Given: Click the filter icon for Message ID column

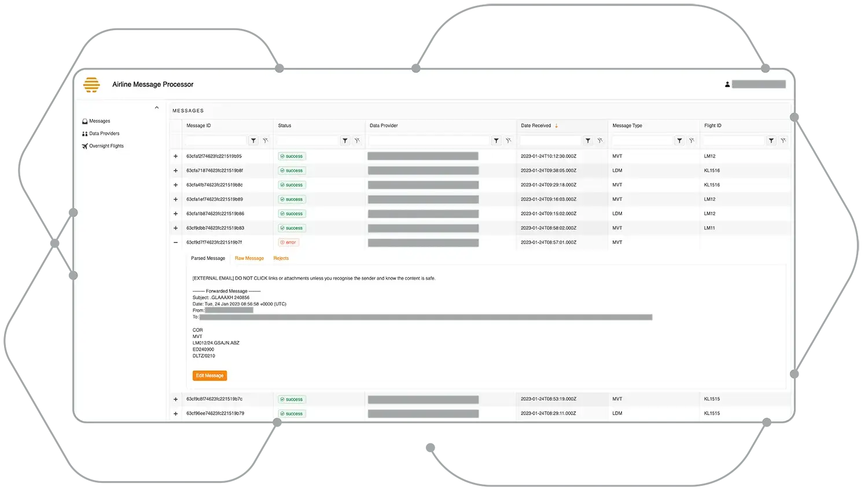Looking at the screenshot, I should tap(253, 141).
